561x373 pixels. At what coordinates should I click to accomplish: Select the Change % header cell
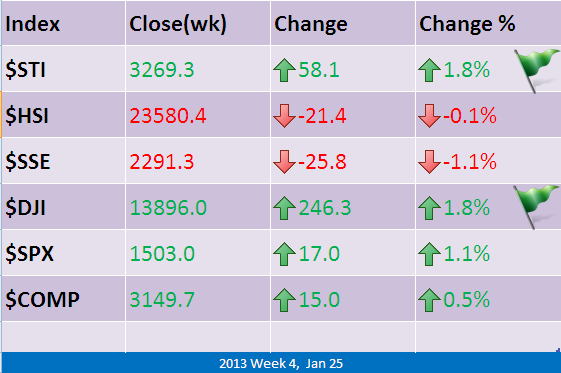(x=488, y=23)
